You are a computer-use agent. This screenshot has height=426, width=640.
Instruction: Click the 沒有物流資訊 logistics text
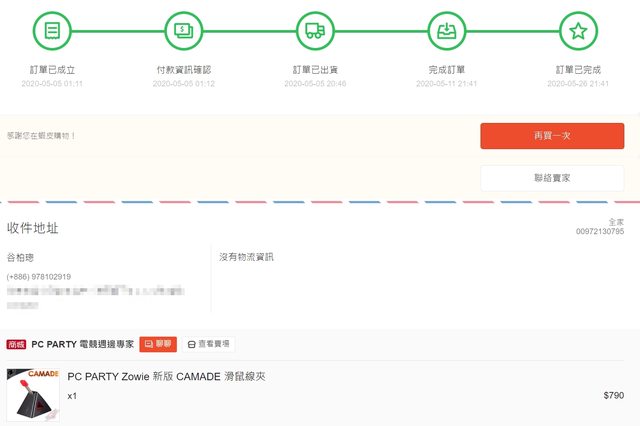click(x=246, y=257)
